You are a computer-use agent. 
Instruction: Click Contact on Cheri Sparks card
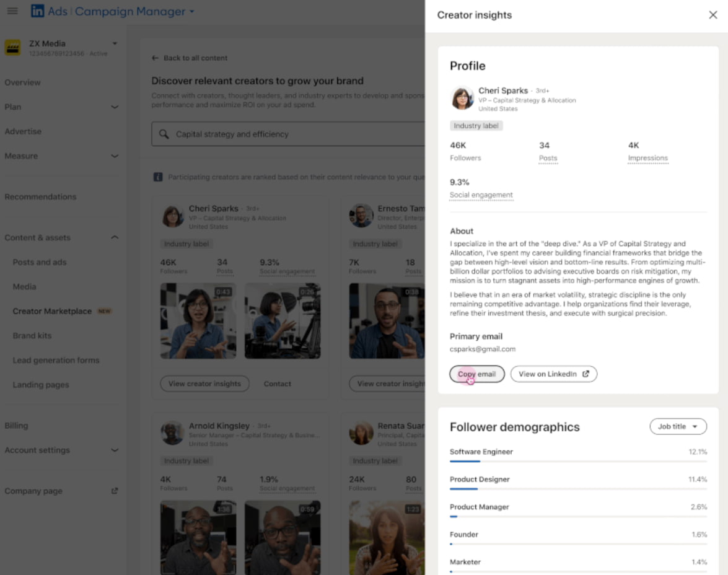click(277, 384)
